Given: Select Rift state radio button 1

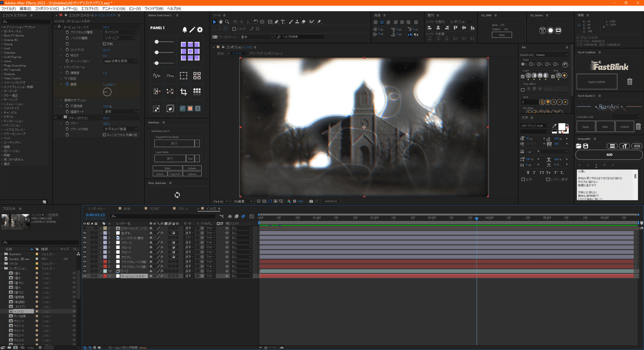Looking at the screenshot, I should point(523,64).
